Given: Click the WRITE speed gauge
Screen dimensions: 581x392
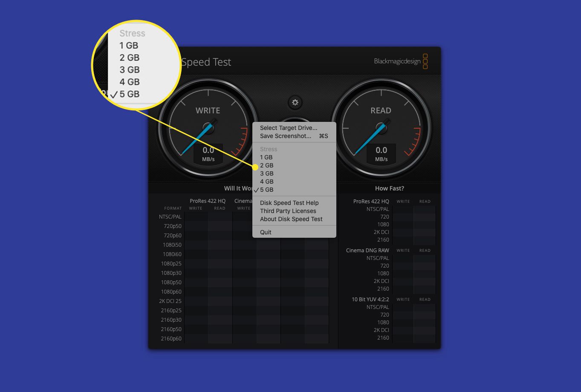Looking at the screenshot, I should pyautogui.click(x=208, y=128).
